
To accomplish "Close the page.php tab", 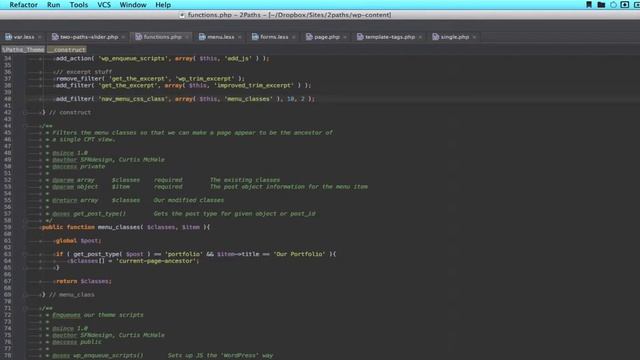I will tap(345, 37).
